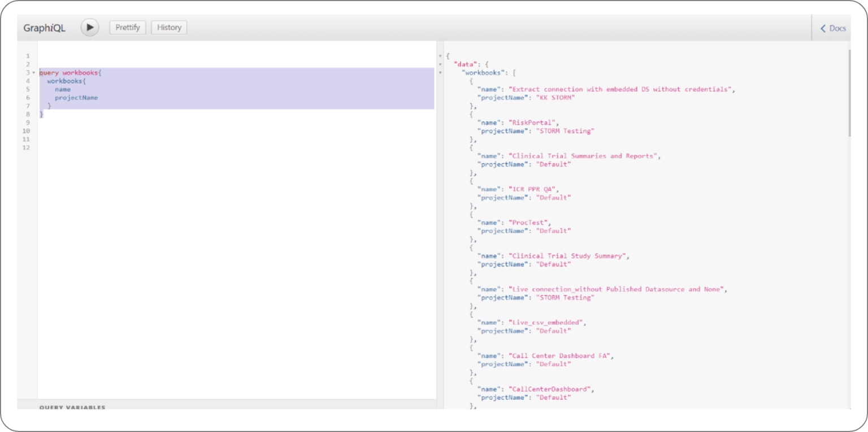This screenshot has height=432, width=868.
Task: Click the GraphiQL logo
Action: click(x=44, y=27)
